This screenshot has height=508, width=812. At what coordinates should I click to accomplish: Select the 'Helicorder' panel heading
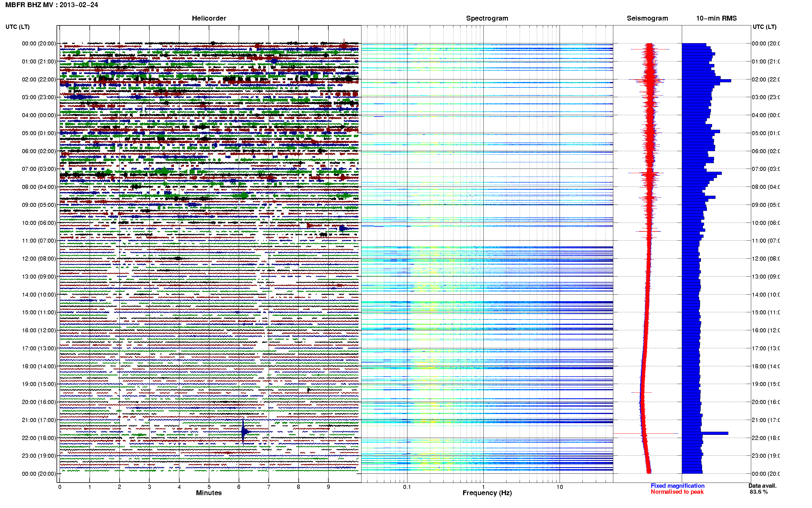pos(209,18)
